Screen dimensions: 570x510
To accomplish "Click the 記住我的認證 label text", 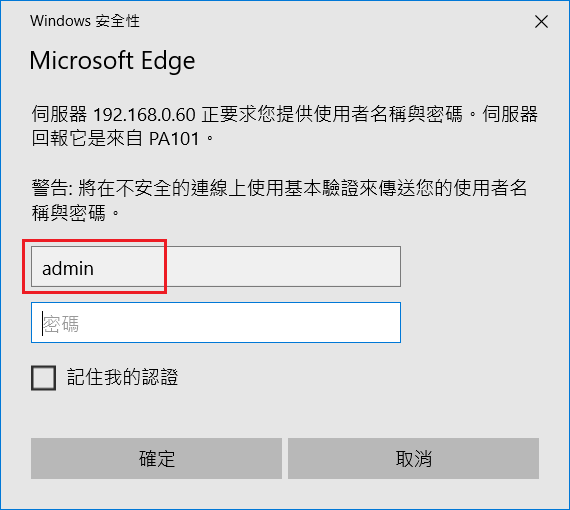I will point(122,377).
